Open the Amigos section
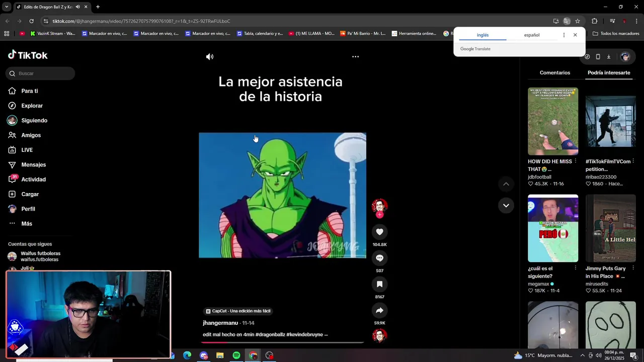Image resolution: width=644 pixels, height=362 pixels. click(31, 135)
